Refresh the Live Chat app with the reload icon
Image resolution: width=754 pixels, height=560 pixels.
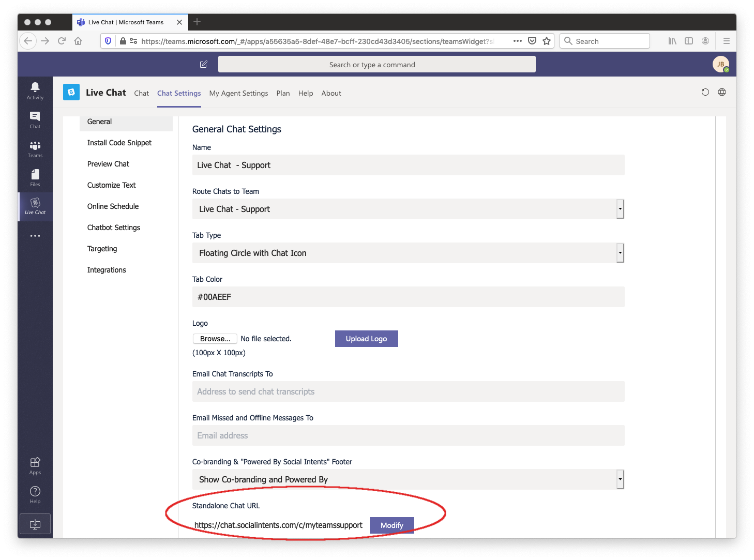tap(705, 92)
